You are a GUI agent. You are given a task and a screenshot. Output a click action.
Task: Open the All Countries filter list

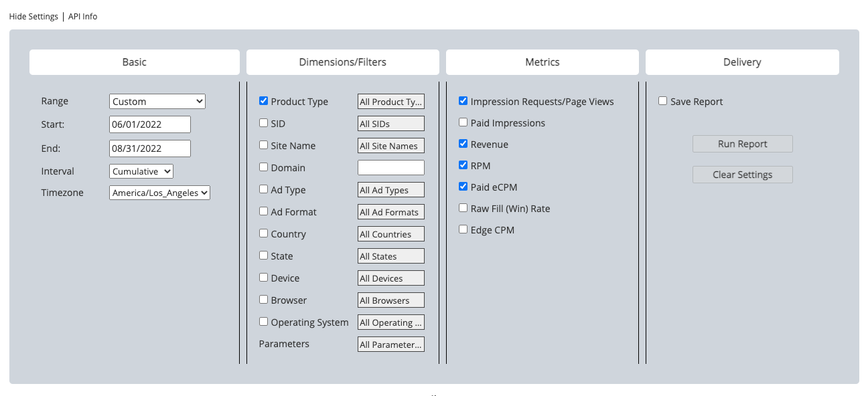(x=390, y=234)
